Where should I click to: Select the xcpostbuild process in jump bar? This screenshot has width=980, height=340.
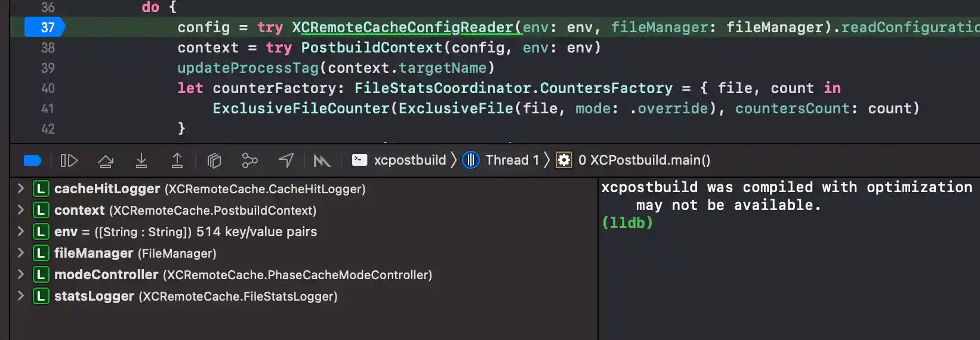pos(399,160)
